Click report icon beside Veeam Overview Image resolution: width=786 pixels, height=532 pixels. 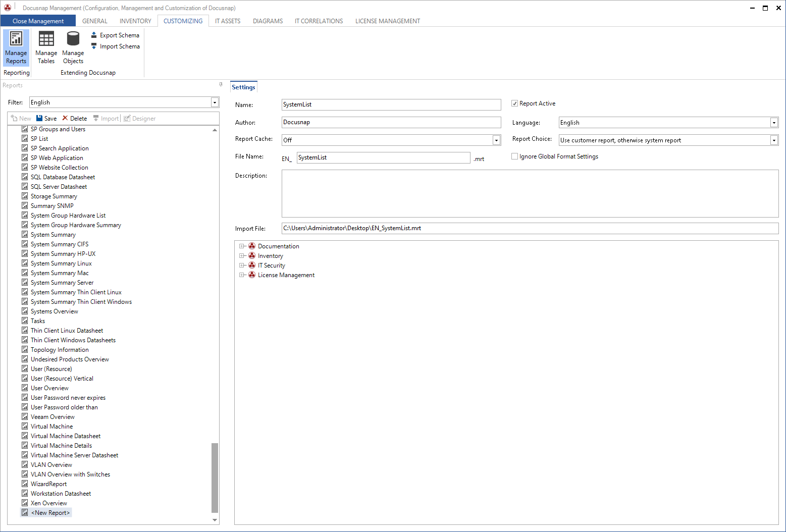(x=25, y=416)
